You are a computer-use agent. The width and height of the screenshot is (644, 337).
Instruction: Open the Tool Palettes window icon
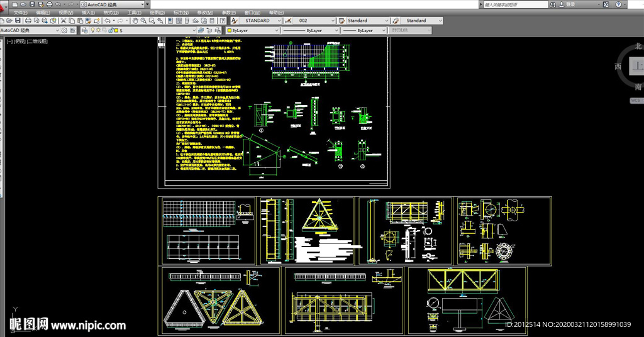click(x=187, y=21)
